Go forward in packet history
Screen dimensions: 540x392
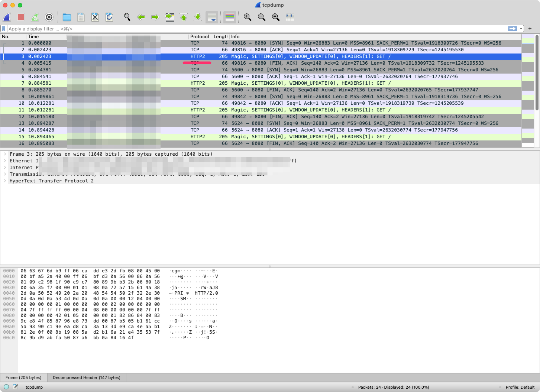pyautogui.click(x=155, y=17)
